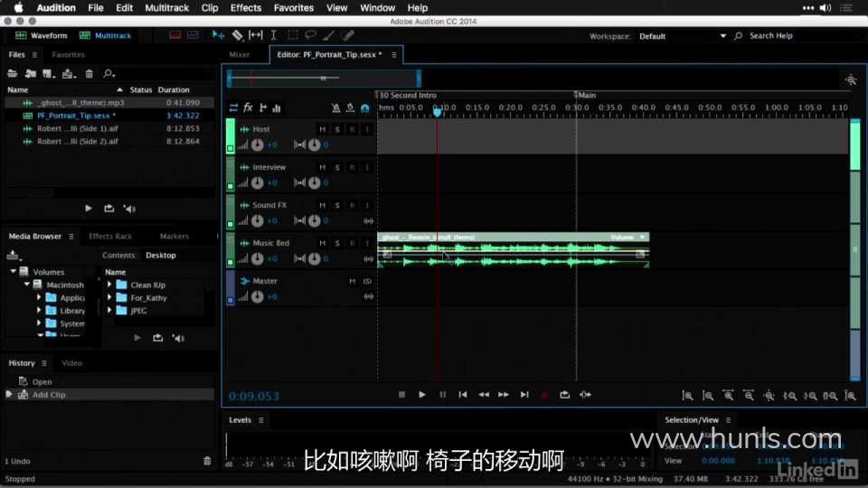
Task: Mute the Master track
Action: pos(352,281)
